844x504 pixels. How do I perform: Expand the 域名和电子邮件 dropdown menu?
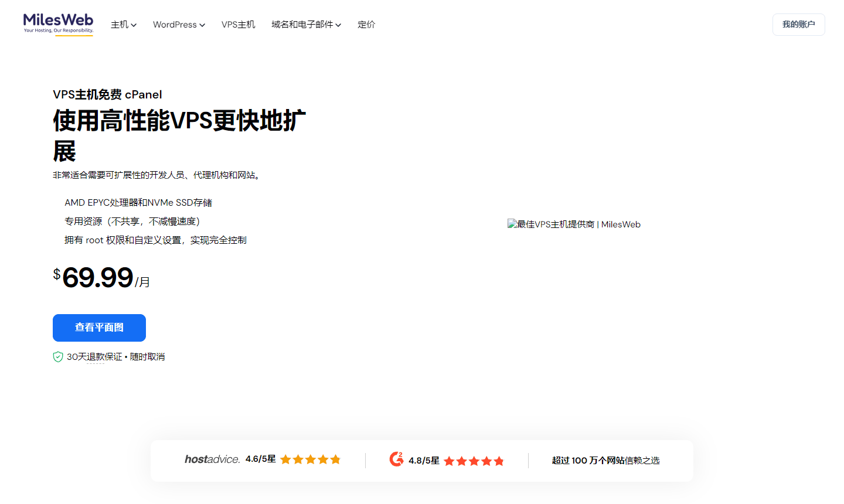306,25
